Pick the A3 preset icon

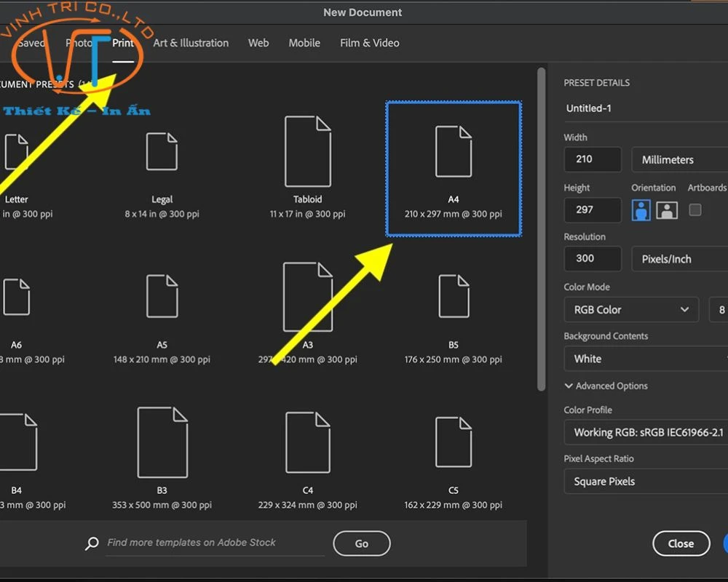coord(308,297)
